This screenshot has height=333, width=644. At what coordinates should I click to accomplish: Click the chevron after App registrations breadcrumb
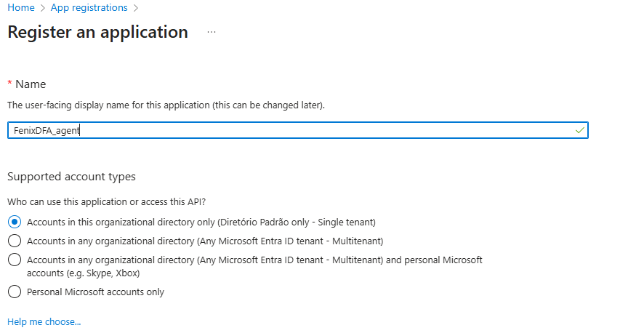pos(135,8)
